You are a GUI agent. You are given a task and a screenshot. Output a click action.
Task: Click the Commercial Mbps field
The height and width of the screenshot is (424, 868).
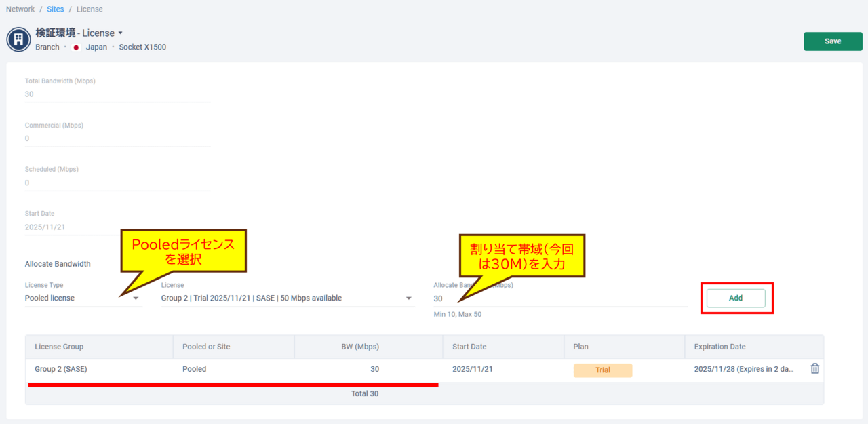point(117,138)
